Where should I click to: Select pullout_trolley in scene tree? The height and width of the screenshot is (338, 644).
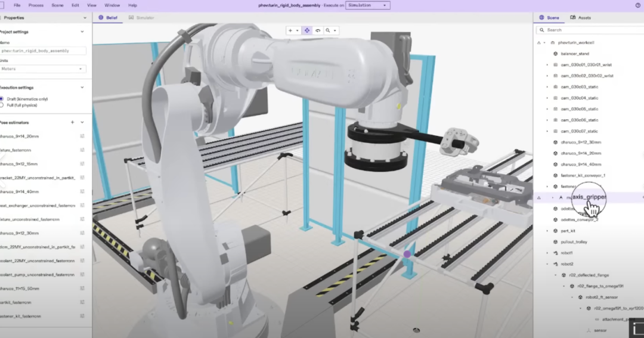click(x=574, y=242)
